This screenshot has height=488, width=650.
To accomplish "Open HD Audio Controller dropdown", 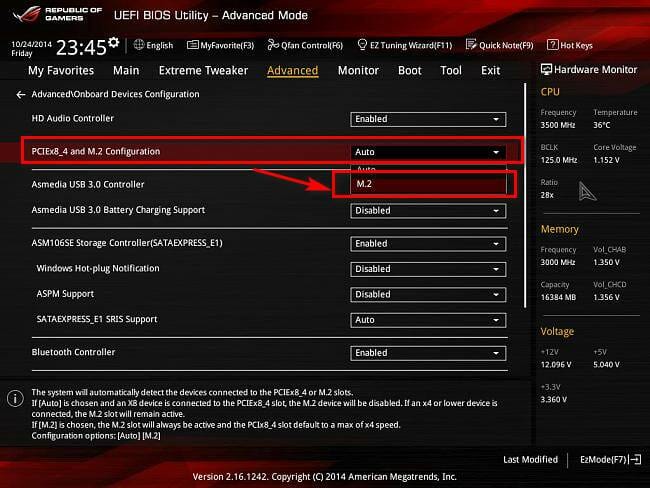I will tap(428, 119).
